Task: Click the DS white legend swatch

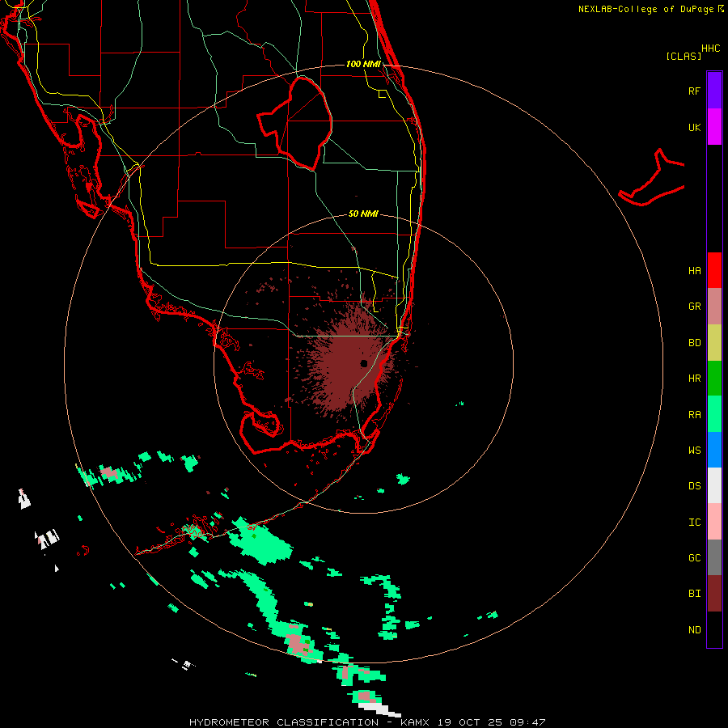Action: [x=714, y=485]
